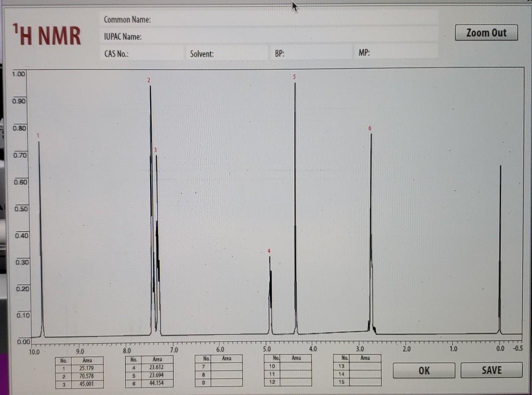The height and width of the screenshot is (395, 532).
Task: Click the Zoom Out button
Action: [485, 33]
